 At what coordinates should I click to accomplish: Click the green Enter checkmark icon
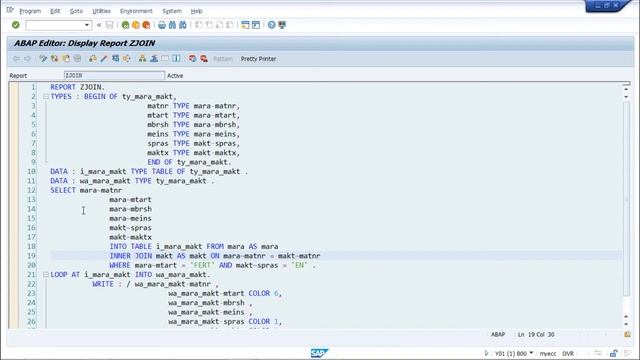pos(16,25)
